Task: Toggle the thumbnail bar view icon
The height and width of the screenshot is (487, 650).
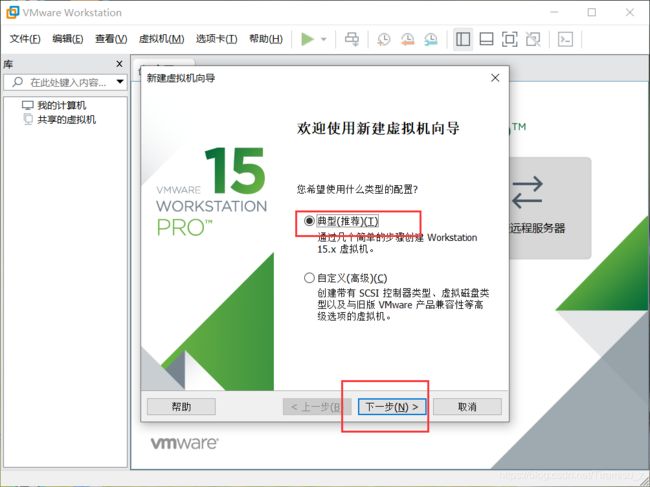Action: (486, 39)
